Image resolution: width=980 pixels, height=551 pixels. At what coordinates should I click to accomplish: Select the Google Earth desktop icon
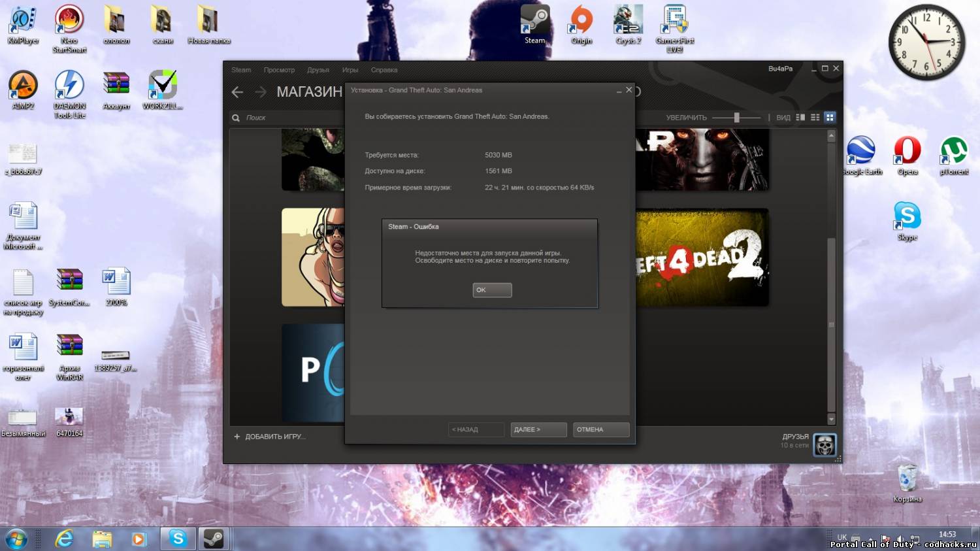(x=861, y=155)
